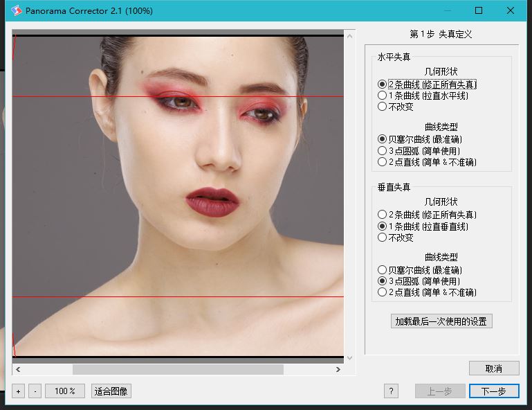Image resolution: width=532 pixels, height=410 pixels.
Task: Select horizontal 1条曲线 (拉直水平线) option
Action: (x=423, y=96)
